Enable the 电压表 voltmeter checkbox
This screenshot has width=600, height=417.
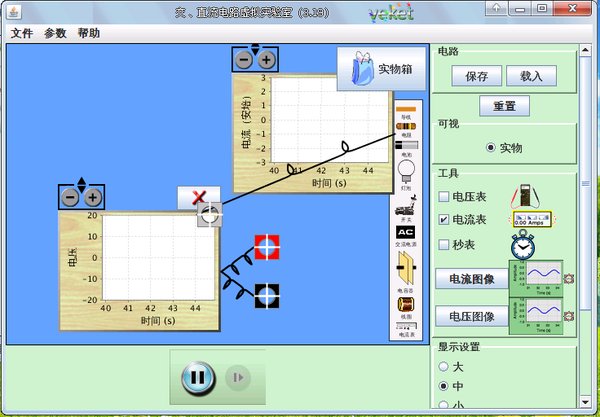coord(443,197)
